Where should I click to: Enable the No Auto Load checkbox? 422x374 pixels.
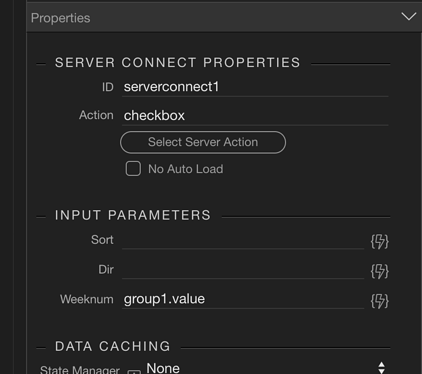(x=133, y=169)
